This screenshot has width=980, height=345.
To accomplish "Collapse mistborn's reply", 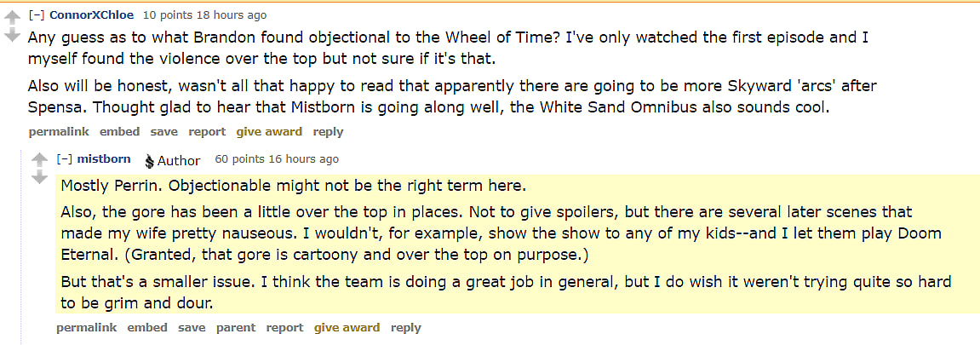I will [x=65, y=159].
